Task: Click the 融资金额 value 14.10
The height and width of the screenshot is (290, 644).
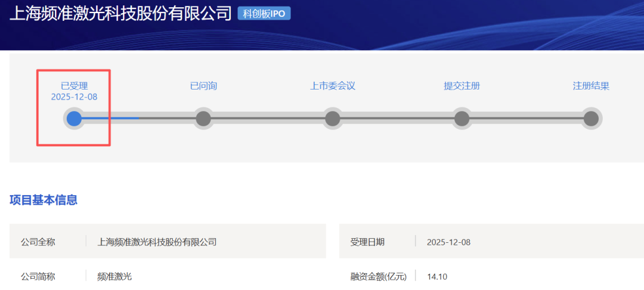Action: coord(437,277)
